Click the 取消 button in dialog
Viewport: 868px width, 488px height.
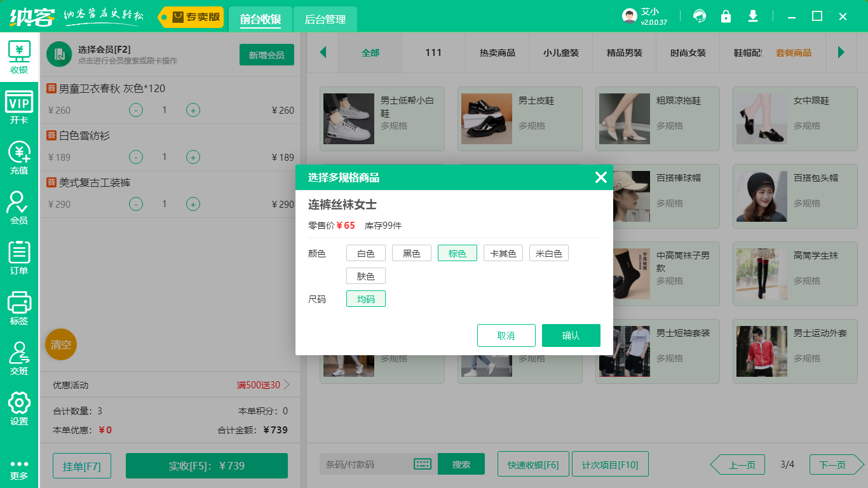(x=506, y=335)
